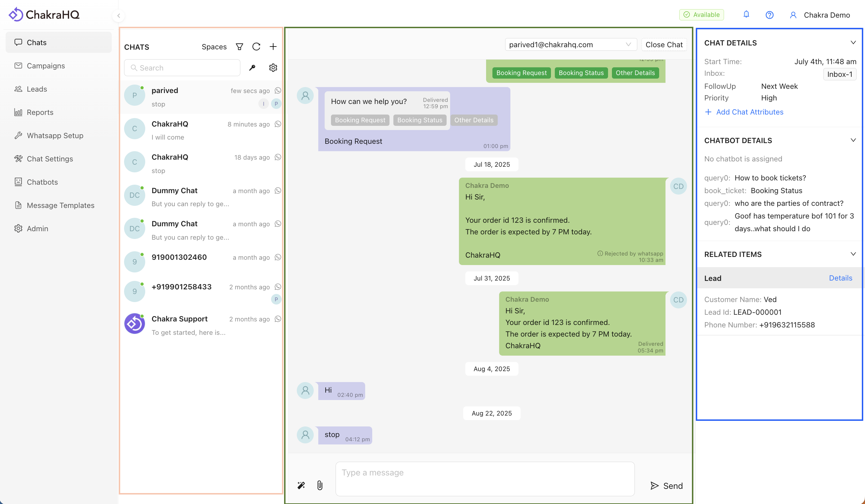Click the grey Booking Request quick reply
Viewport: 865px width, 504px height.
[360, 120]
